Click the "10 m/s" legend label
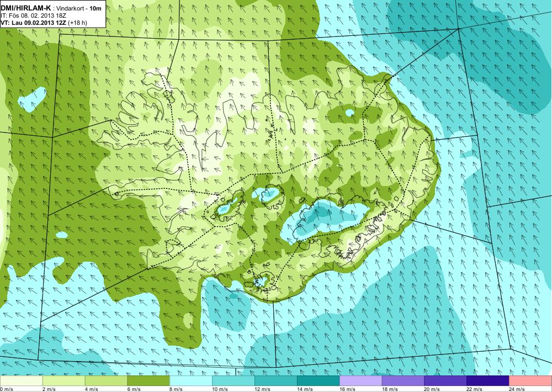552x392 pixels. click(220, 389)
